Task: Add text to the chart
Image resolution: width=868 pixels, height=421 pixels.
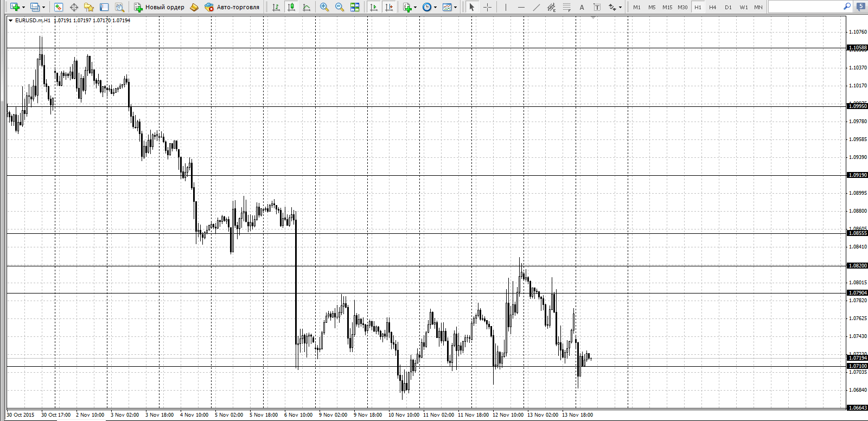Action: tap(582, 7)
